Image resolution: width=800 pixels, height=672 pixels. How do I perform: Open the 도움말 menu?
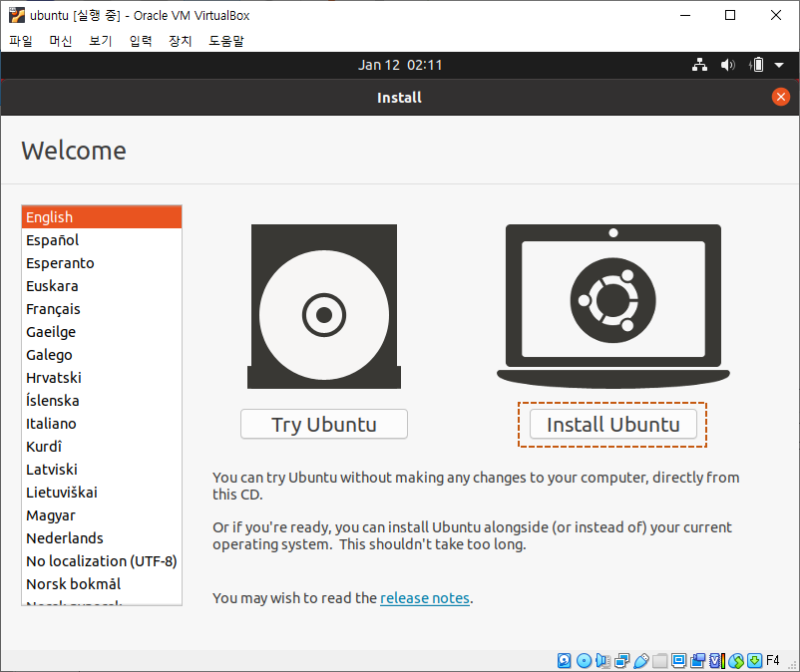pyautogui.click(x=226, y=40)
